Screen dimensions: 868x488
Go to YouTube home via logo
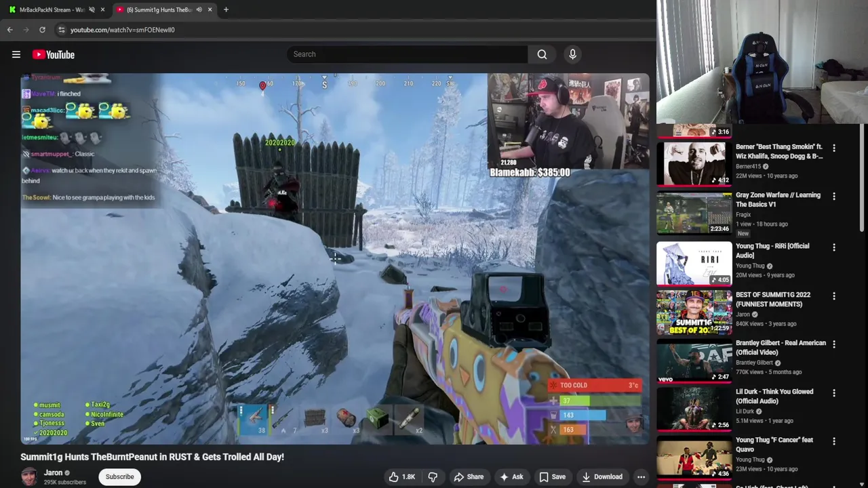click(54, 54)
